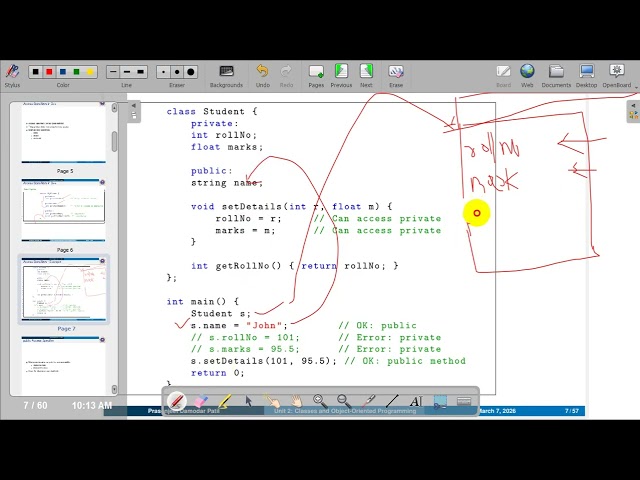Click the thumbnail panel scroll-up arrow
Viewport: 640px width, 480px height.
pyautogui.click(x=114, y=107)
